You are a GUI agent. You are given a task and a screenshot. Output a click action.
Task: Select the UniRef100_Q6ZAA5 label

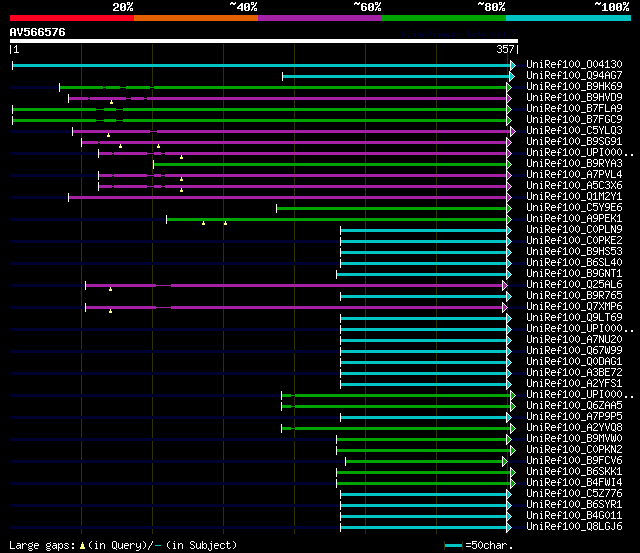tap(574, 406)
